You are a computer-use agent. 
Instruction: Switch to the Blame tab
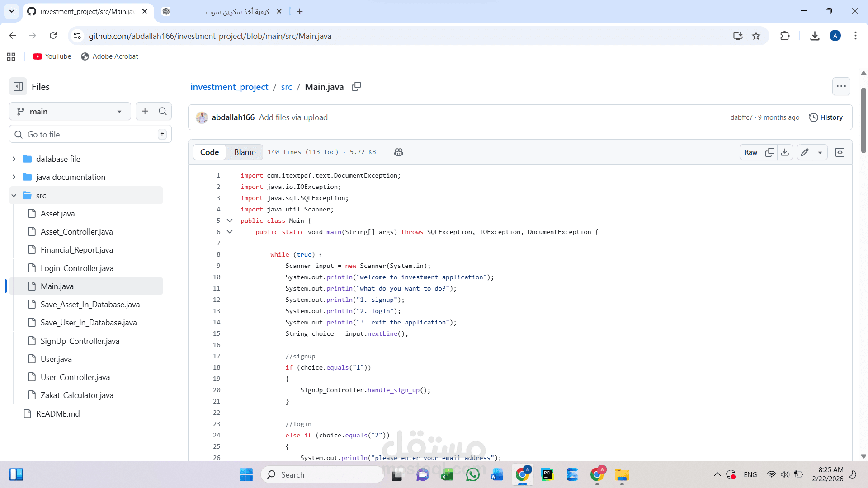click(x=245, y=152)
